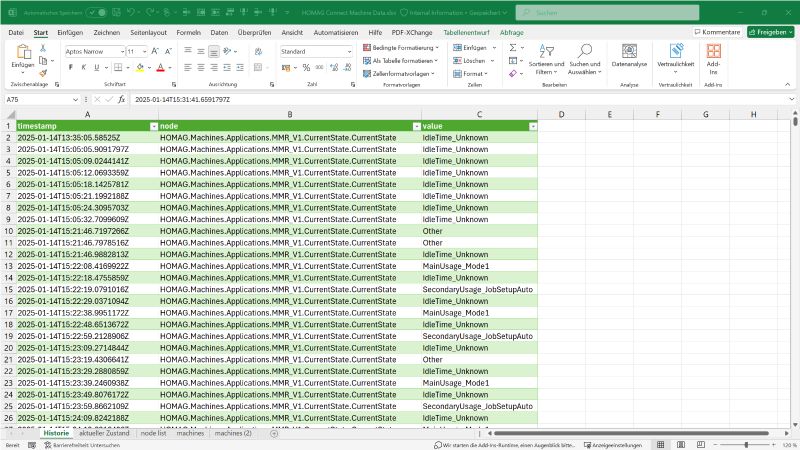The image size is (800, 450).
Task: Open Bedingte Formatierung dropdown
Action: pos(401,47)
